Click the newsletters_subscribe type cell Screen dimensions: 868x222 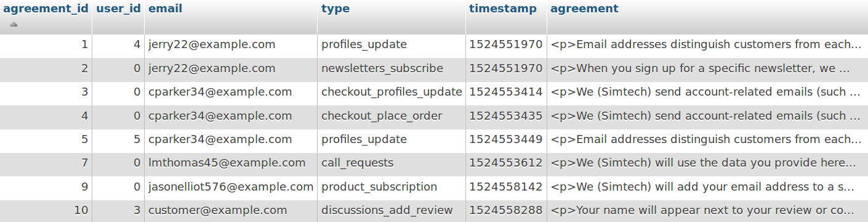392,68
